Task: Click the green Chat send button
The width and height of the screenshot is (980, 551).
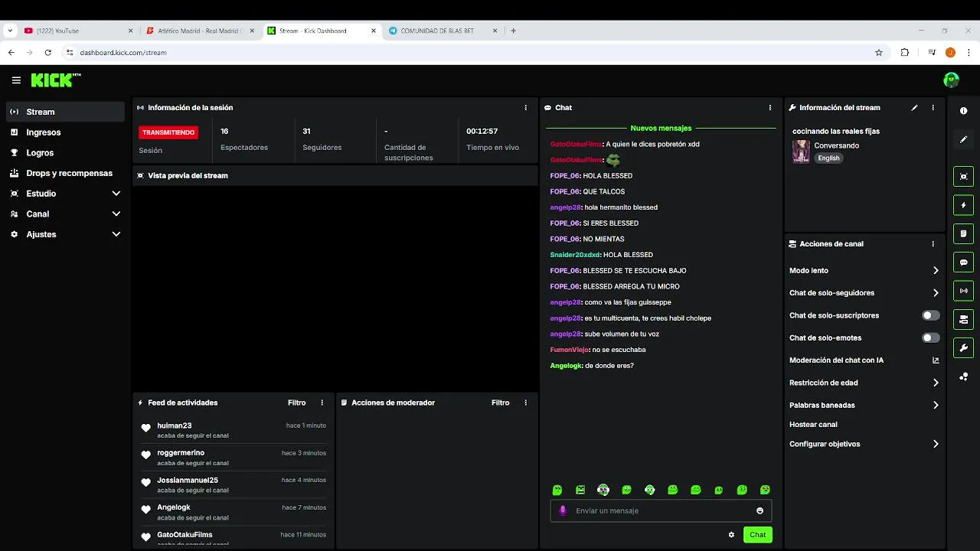Action: click(757, 535)
